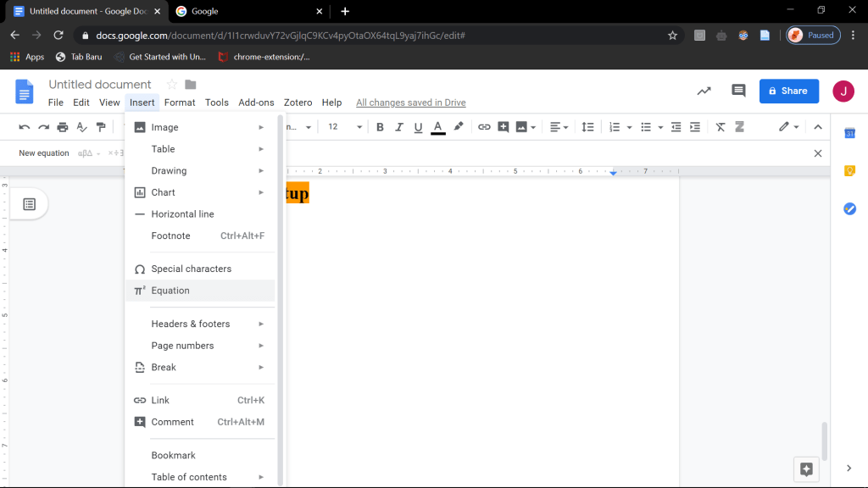868x488 pixels.
Task: Open the line spacing options
Action: point(587,127)
